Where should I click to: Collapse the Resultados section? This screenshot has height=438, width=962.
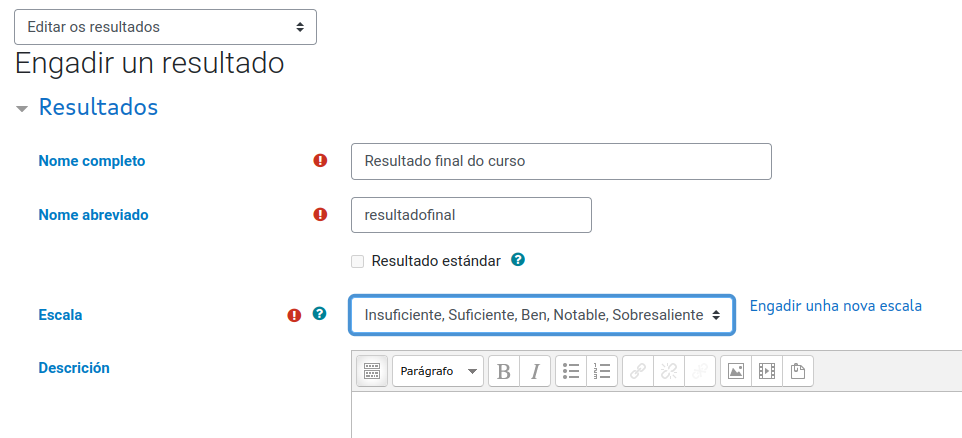pos(22,108)
